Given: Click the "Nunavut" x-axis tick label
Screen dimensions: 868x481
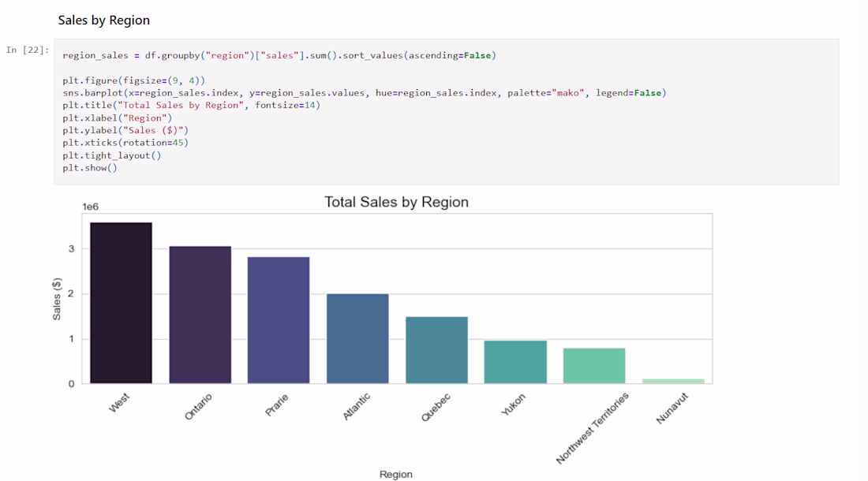Looking at the screenshot, I should pos(672,408).
